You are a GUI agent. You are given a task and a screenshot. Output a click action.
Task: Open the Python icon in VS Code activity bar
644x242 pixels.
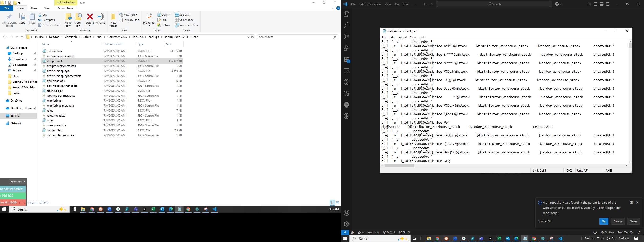pos(346,104)
